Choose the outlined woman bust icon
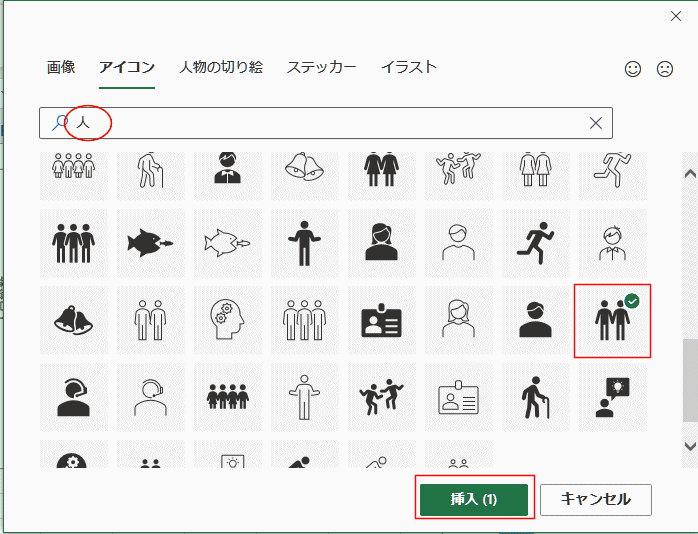 pos(459,320)
